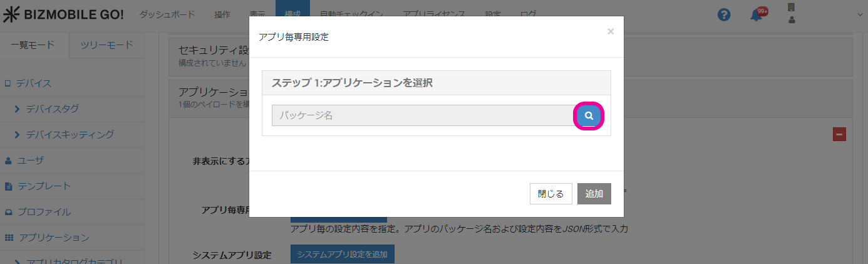The width and height of the screenshot is (868, 264).
Task: Open the ダッシュボード menu
Action: 167,14
